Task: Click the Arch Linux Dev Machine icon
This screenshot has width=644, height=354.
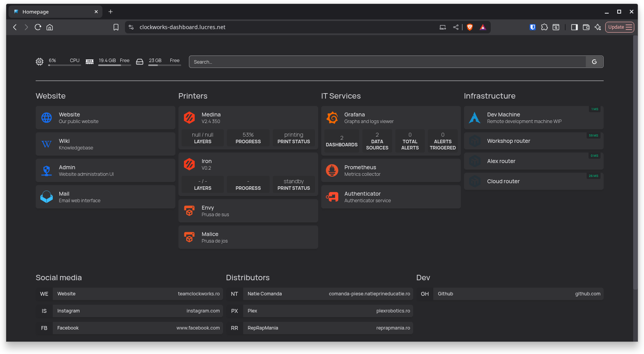Action: [475, 118]
